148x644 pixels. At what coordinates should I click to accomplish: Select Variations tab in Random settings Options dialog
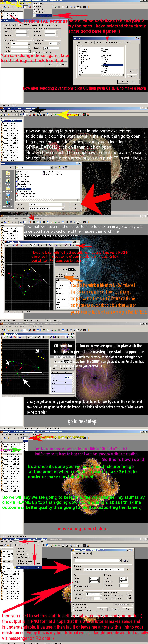point(34,25)
